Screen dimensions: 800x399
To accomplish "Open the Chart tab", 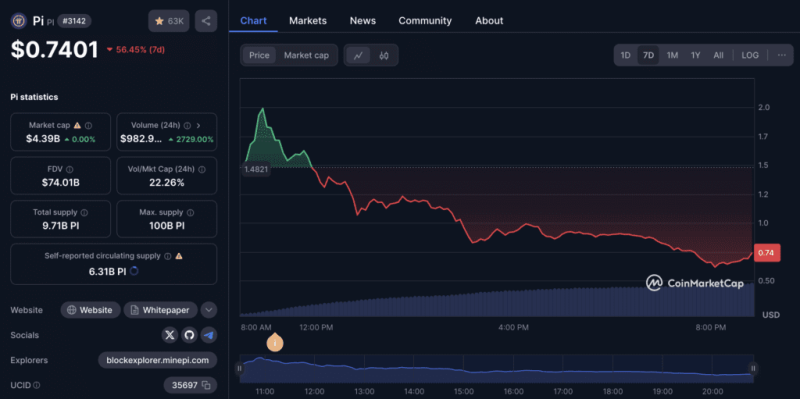I will pos(253,21).
